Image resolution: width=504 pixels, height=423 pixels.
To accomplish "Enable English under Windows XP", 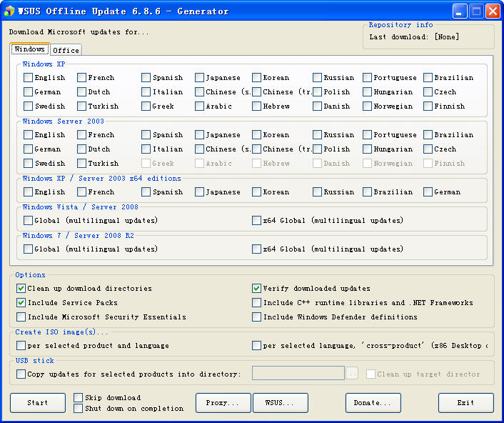I will click(28, 77).
